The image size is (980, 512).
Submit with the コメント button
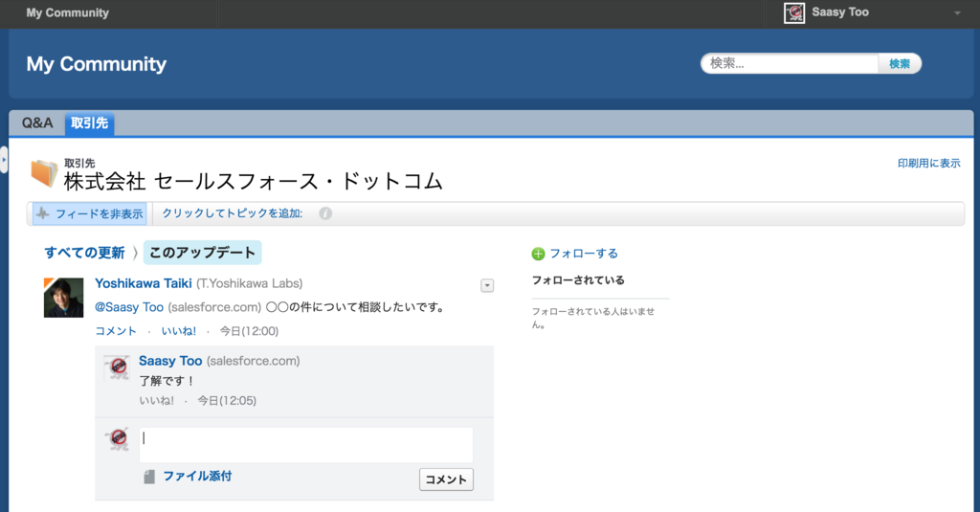coord(446,479)
